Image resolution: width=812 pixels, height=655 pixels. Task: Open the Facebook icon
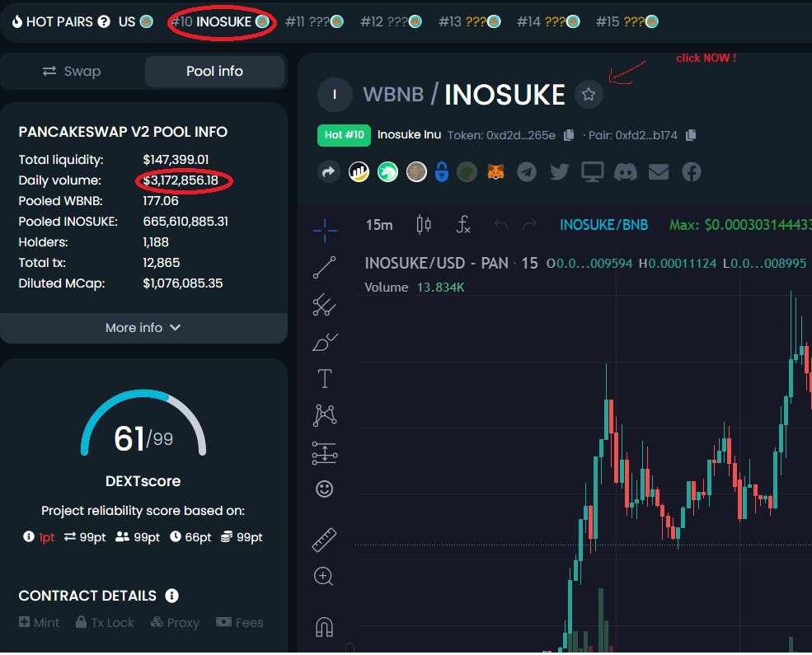coord(692,171)
